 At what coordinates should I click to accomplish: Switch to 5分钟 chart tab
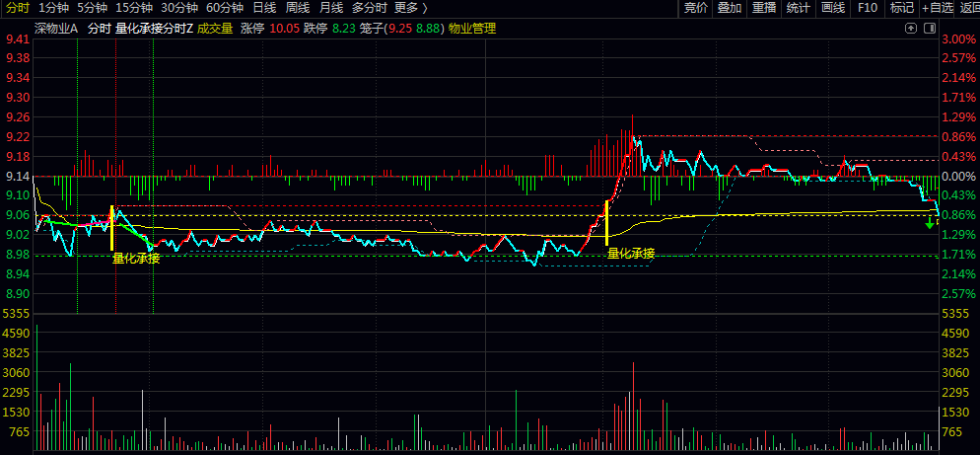pos(92,8)
